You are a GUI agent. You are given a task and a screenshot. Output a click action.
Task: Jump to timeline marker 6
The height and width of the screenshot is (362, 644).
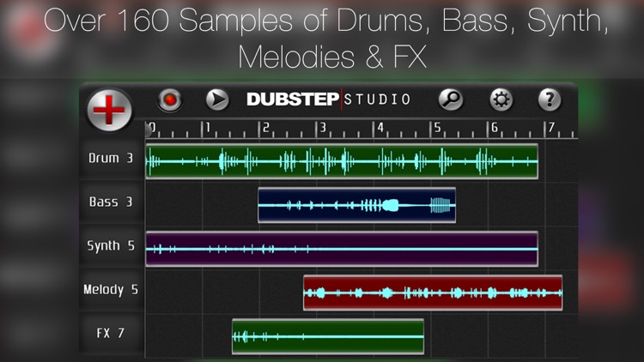click(494, 129)
